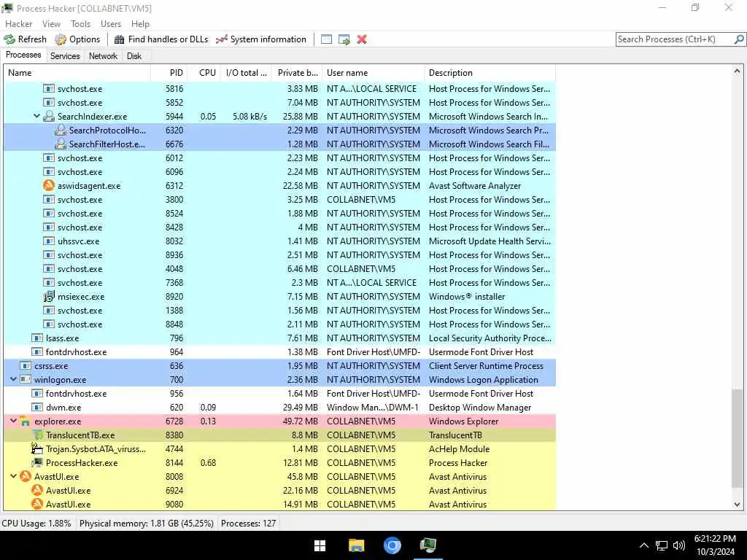Click the explorer.exe folder icon
Image resolution: width=747 pixels, height=560 pixels.
[26, 421]
